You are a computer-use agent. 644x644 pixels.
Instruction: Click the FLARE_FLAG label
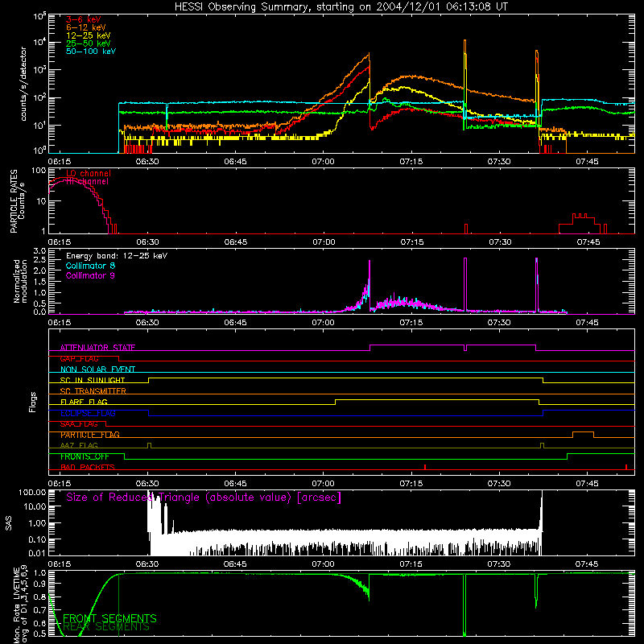[84, 402]
